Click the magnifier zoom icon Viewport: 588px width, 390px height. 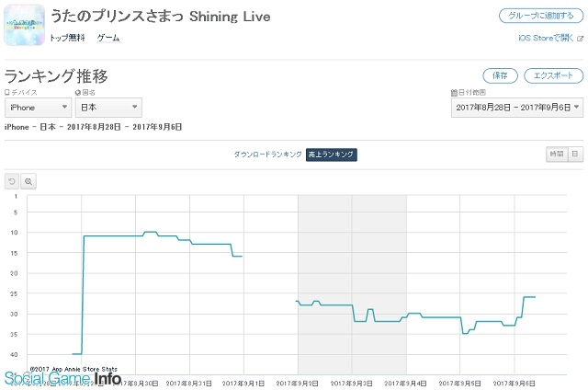pyautogui.click(x=28, y=182)
